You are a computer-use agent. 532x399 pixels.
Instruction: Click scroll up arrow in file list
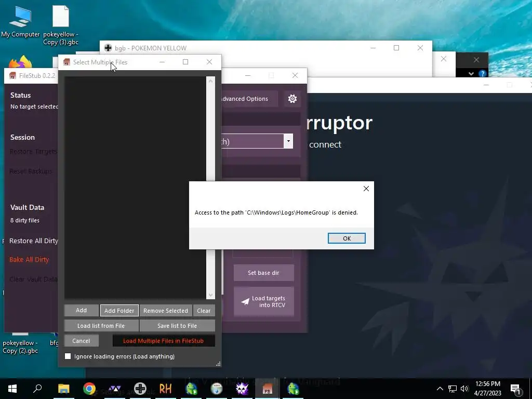pos(211,81)
